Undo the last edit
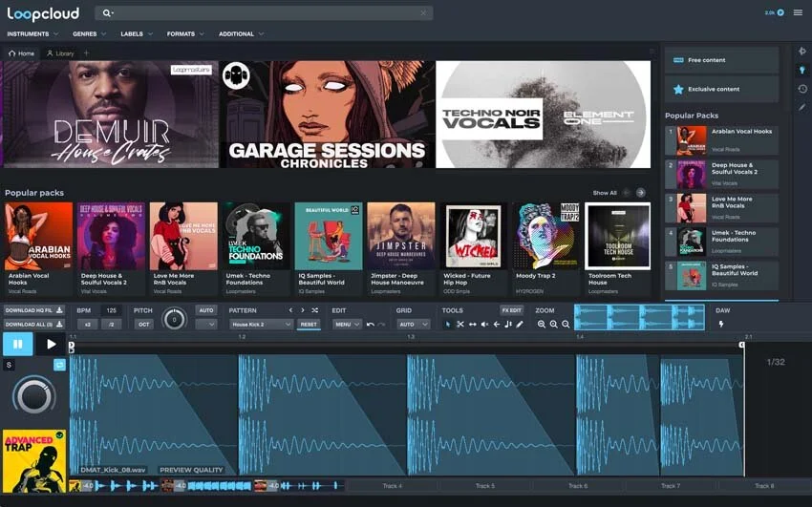Viewport: 812px width, 507px height. (371, 325)
